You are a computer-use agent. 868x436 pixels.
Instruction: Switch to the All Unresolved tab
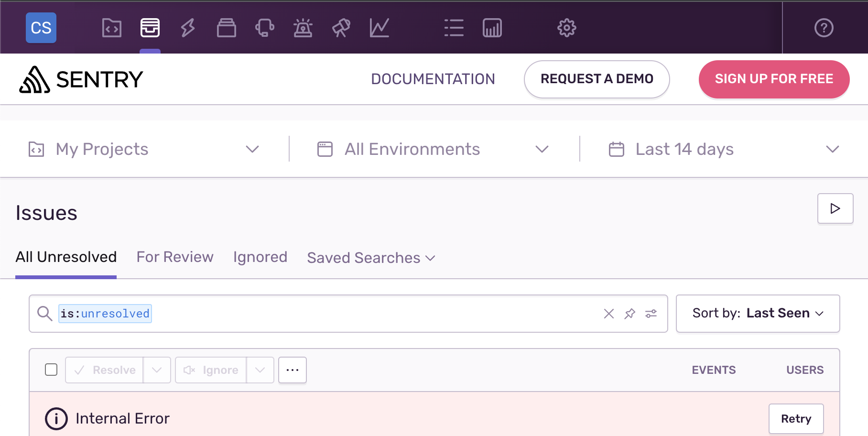(x=66, y=257)
